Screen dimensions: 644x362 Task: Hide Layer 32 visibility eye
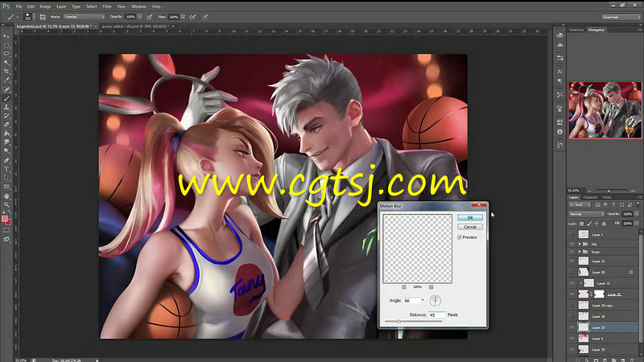pyautogui.click(x=572, y=261)
